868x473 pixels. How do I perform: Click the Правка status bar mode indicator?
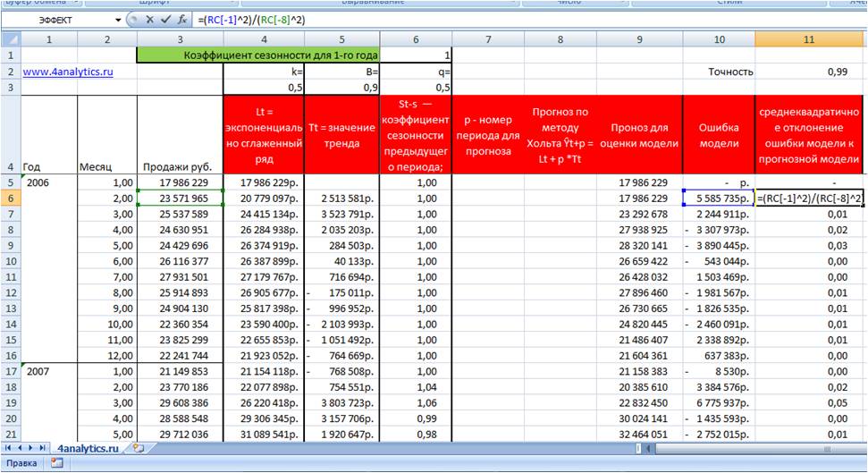pos(21,463)
